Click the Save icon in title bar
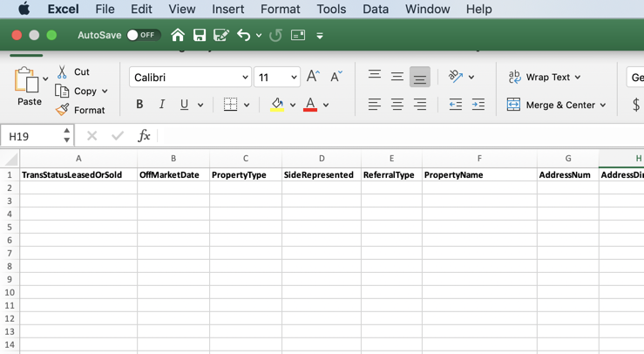The image size is (644, 354). click(x=200, y=36)
